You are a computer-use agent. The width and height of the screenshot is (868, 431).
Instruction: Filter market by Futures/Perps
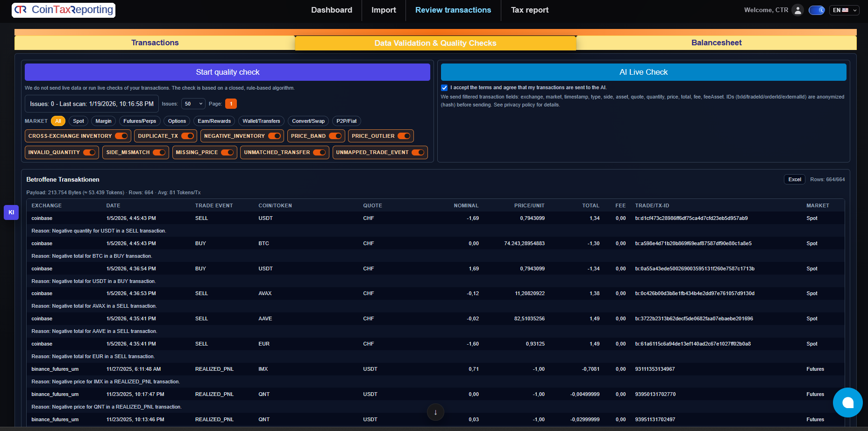pos(140,121)
